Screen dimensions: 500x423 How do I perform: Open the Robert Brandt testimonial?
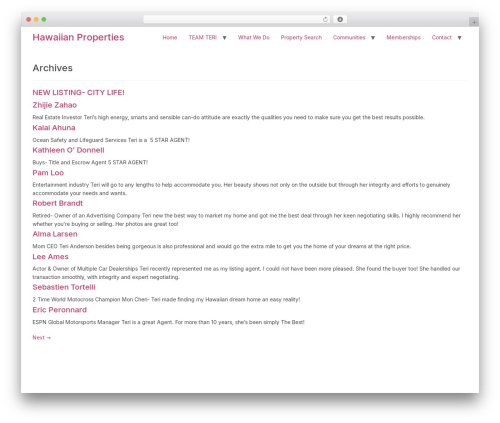(57, 203)
